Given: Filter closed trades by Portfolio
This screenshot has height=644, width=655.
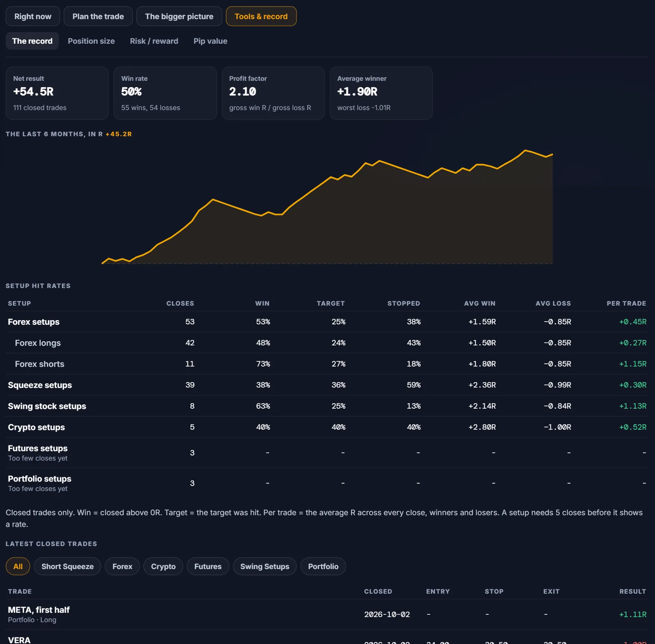Looking at the screenshot, I should [x=323, y=566].
